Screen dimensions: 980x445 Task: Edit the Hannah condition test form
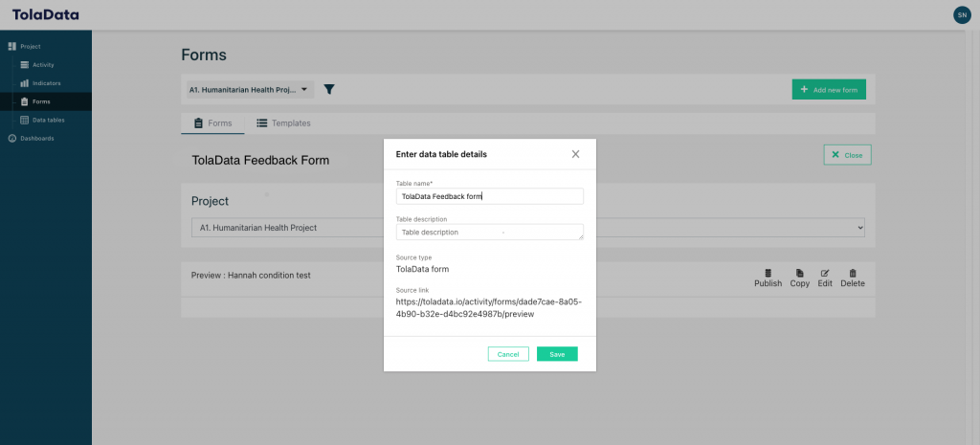click(x=825, y=278)
